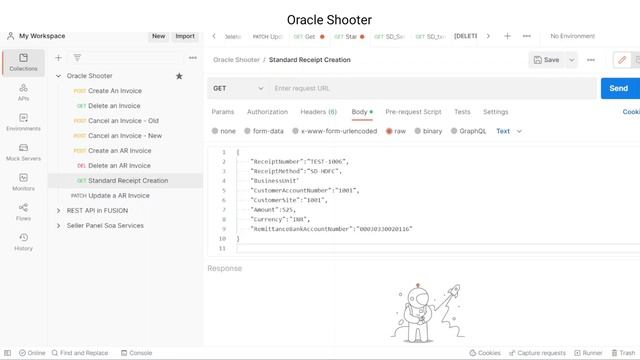Select the GraphQL body option
This screenshot has height=360, width=640.
(469, 131)
